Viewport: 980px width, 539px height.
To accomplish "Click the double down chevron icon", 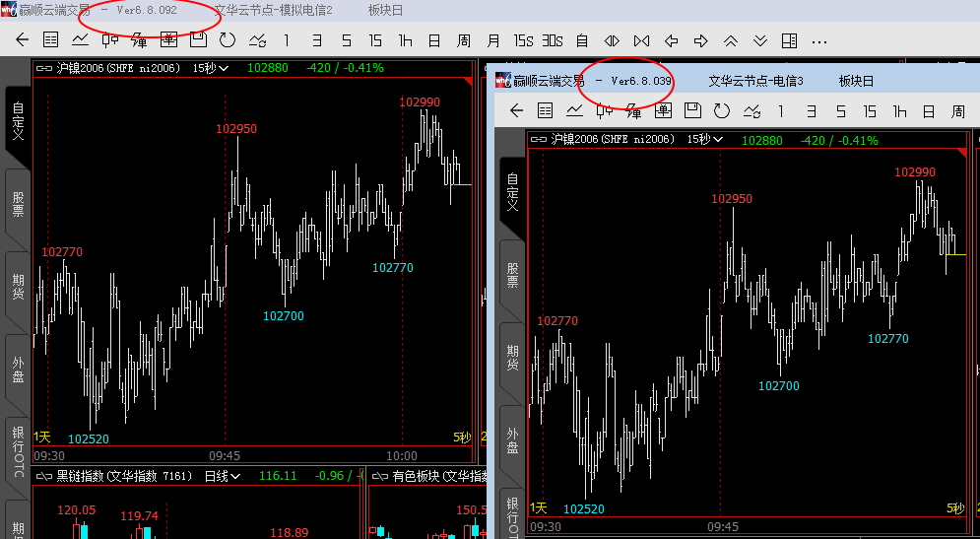I will pyautogui.click(x=759, y=40).
